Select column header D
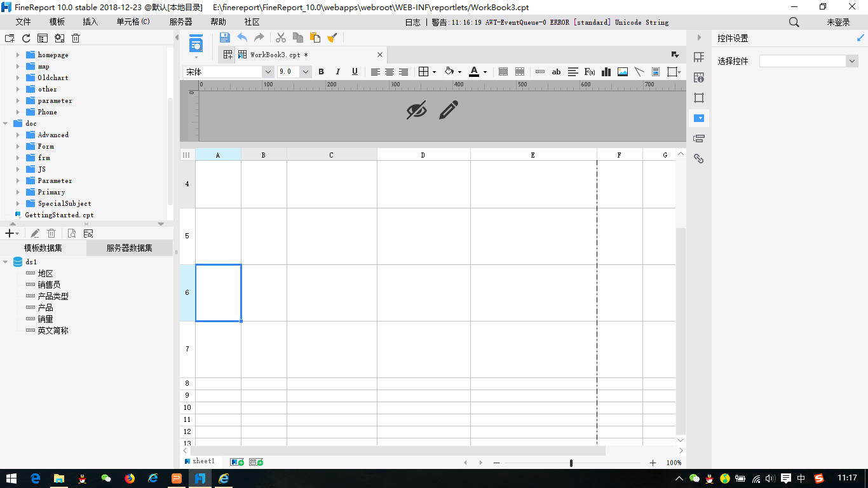This screenshot has height=488, width=868. click(x=423, y=154)
